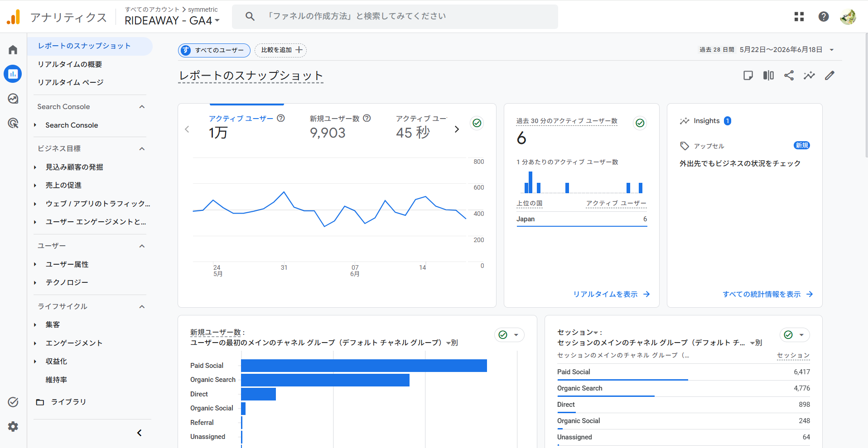Screen dimensions: 868x448
Task: Click the すべてのユーザー segment chip
Action: [x=214, y=50]
